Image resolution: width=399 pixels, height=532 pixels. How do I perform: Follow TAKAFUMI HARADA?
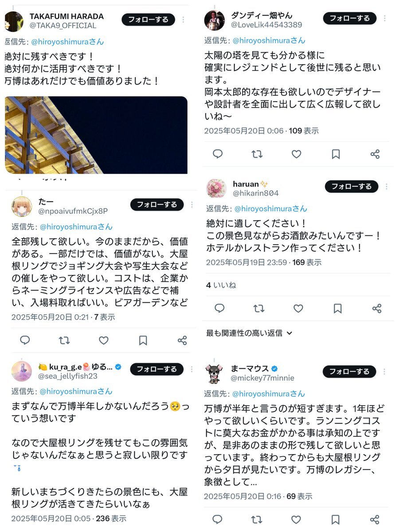pos(148,20)
